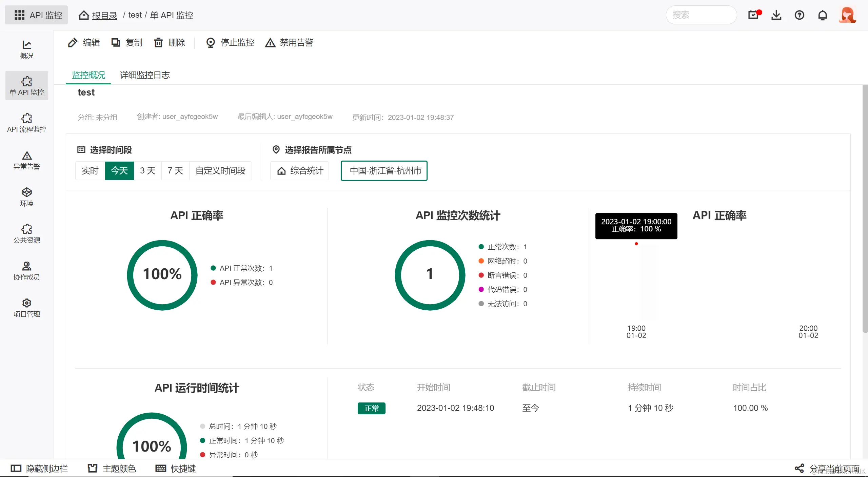Open 协作成员 collaborators section
Image resolution: width=868 pixels, height=477 pixels.
[26, 271]
